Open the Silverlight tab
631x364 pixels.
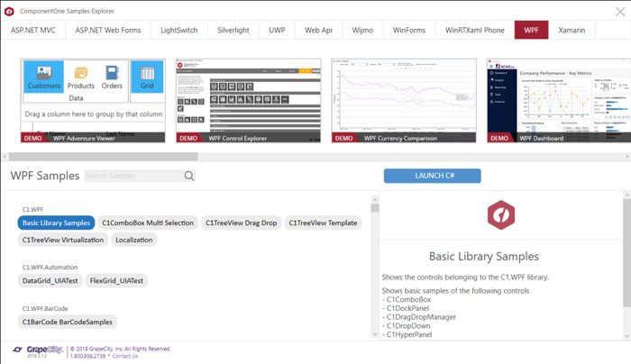point(233,30)
